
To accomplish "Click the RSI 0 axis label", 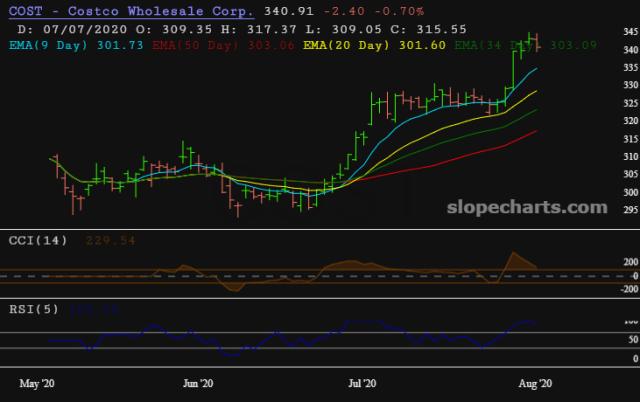I will pyautogui.click(x=636, y=359).
